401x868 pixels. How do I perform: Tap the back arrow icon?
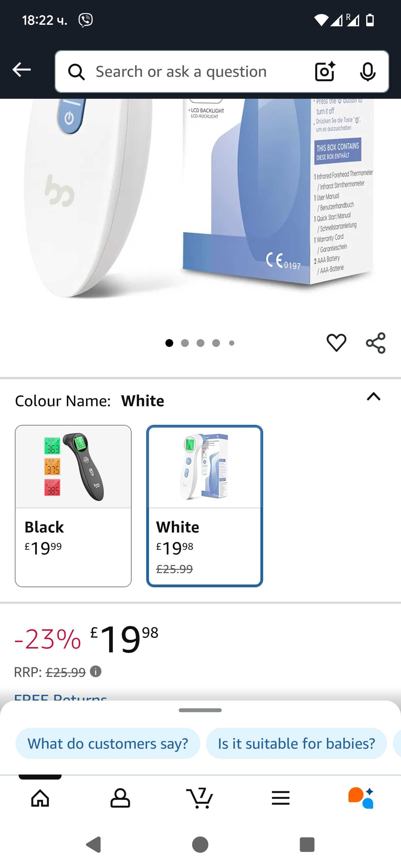pyautogui.click(x=22, y=70)
